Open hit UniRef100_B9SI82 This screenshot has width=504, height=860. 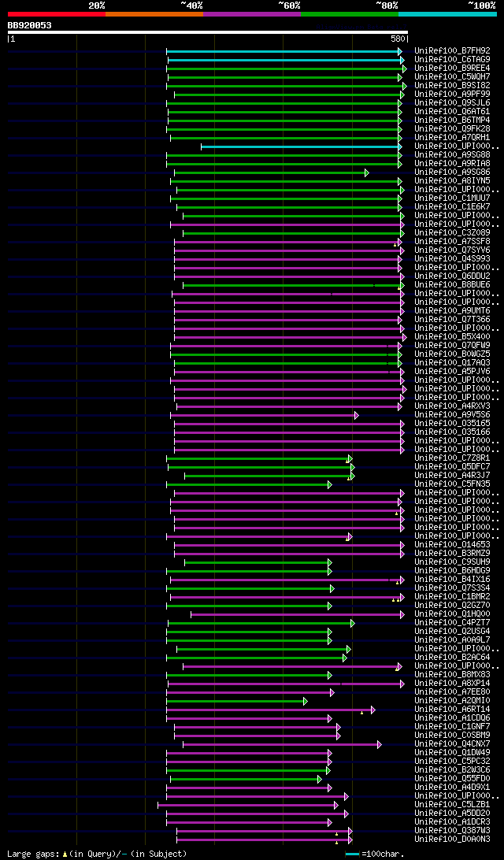(x=453, y=86)
